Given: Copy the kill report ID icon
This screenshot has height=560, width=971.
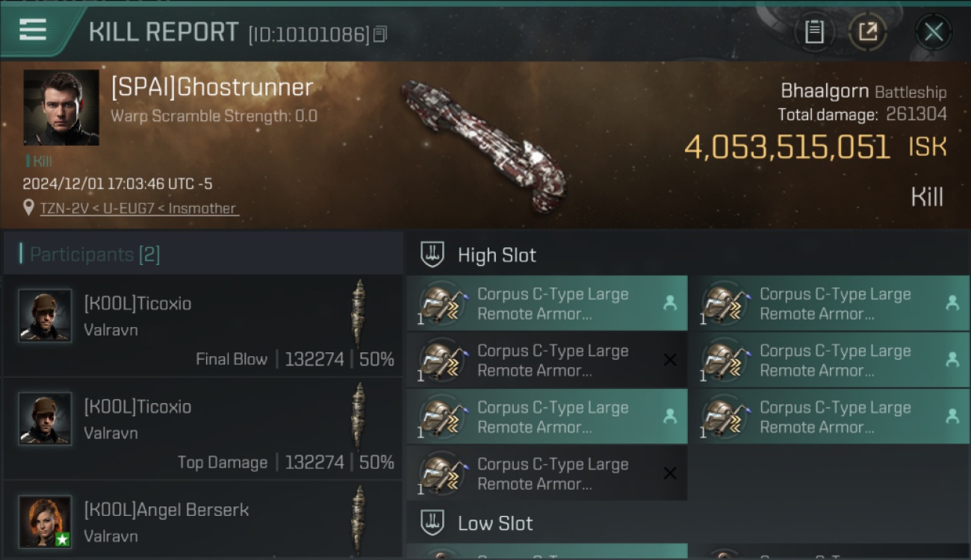Looking at the screenshot, I should coord(380,34).
